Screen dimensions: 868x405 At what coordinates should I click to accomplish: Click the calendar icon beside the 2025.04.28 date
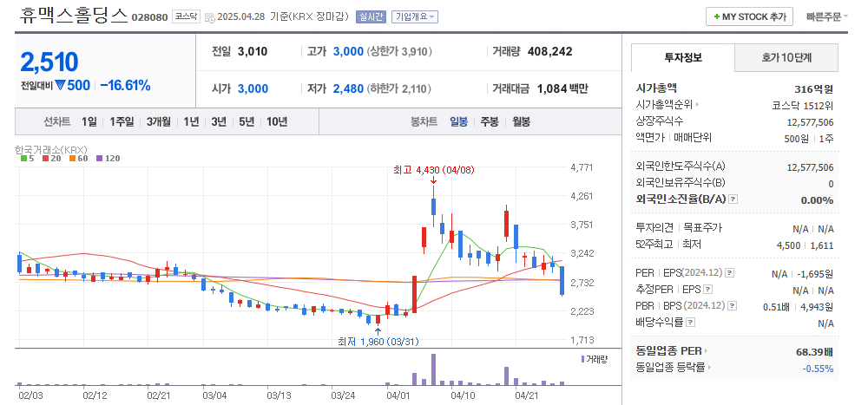[210, 17]
